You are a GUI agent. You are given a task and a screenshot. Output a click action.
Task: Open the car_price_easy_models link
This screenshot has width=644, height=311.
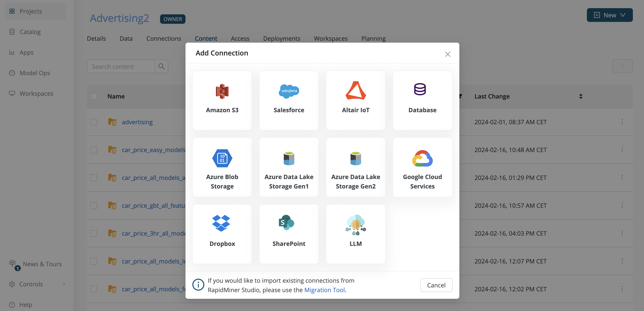click(153, 150)
